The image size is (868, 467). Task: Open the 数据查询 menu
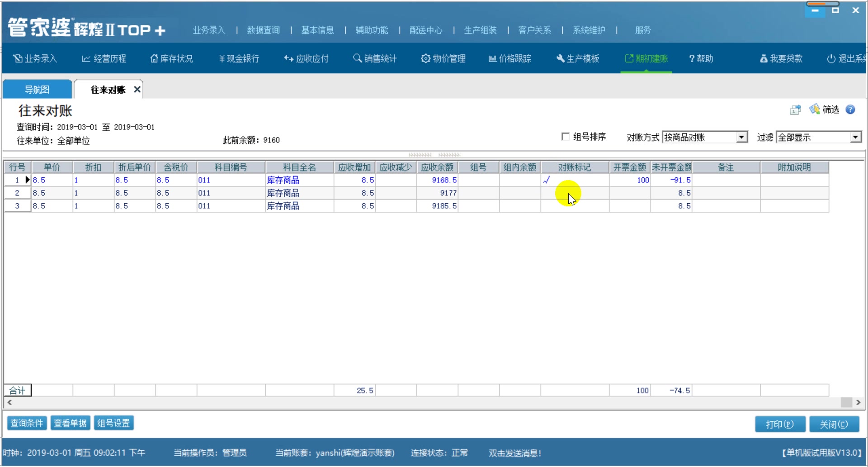[263, 30]
